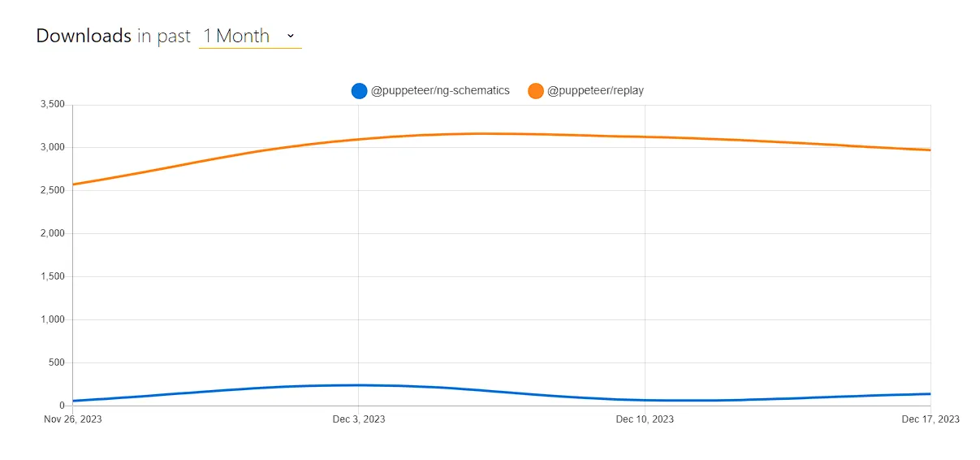The image size is (980, 460).
Task: Select the "Dec 17, 2023" x-axis label
Action: pyautogui.click(x=930, y=419)
